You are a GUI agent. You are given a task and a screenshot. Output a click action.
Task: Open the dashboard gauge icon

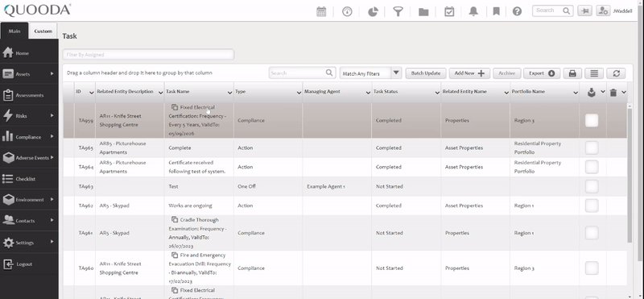(x=347, y=11)
